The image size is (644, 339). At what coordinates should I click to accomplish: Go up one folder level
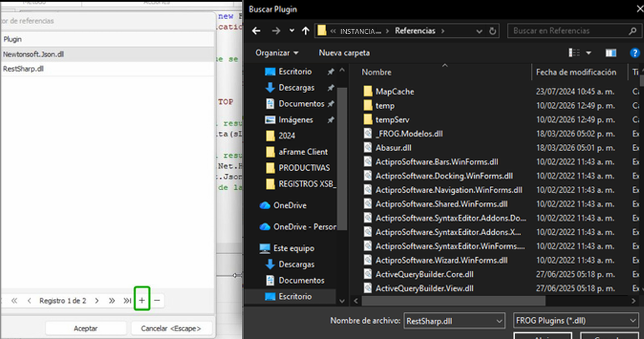coord(304,31)
